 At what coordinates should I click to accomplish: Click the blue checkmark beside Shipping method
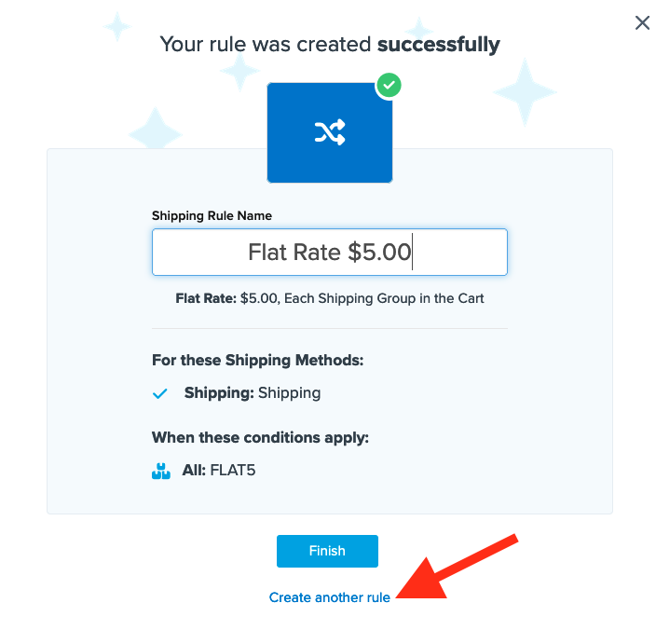[160, 394]
